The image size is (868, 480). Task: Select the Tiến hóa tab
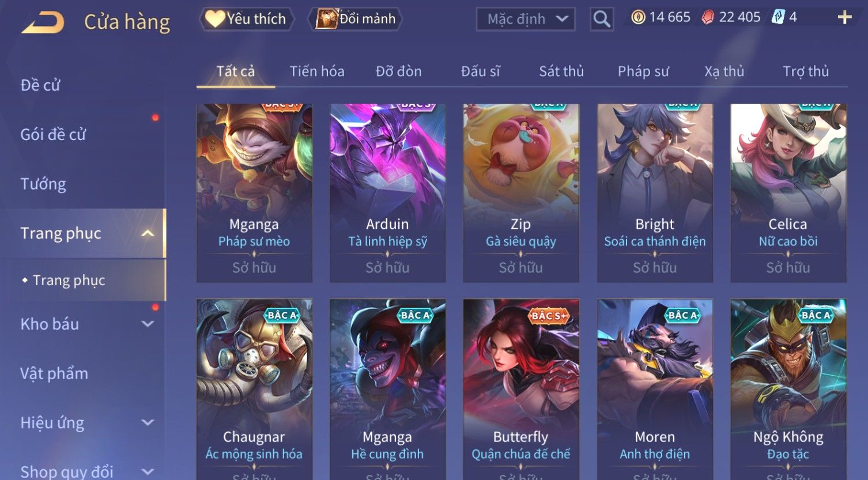pos(317,71)
